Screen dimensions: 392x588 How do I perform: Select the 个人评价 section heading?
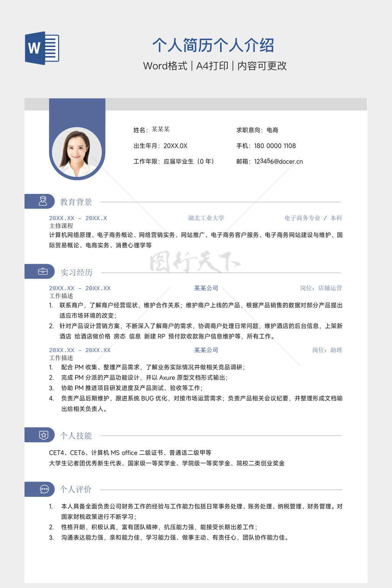tap(76, 489)
